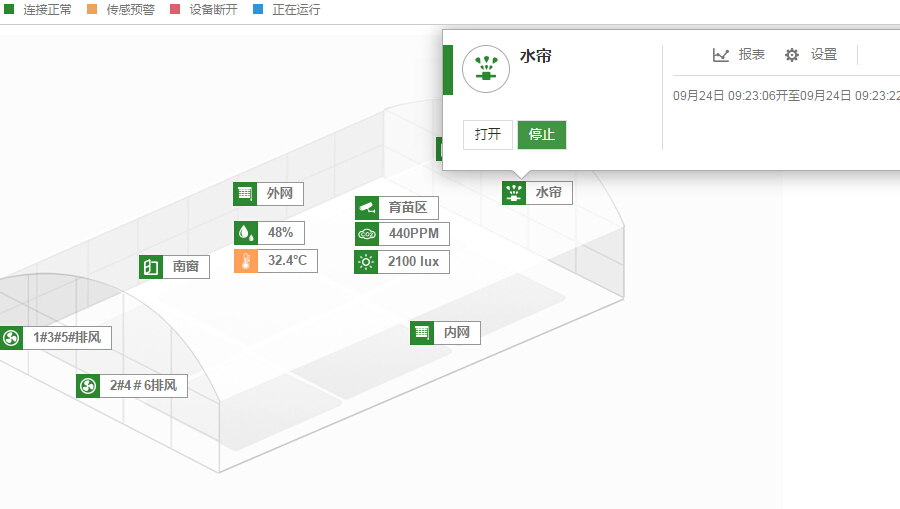This screenshot has width=900, height=509.
Task: Click the 南窗 south window icon
Action: 150,267
